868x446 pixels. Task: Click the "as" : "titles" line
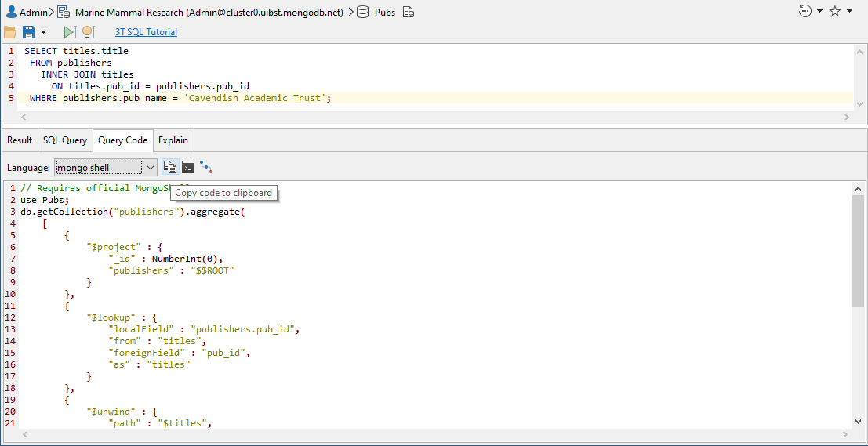point(150,364)
